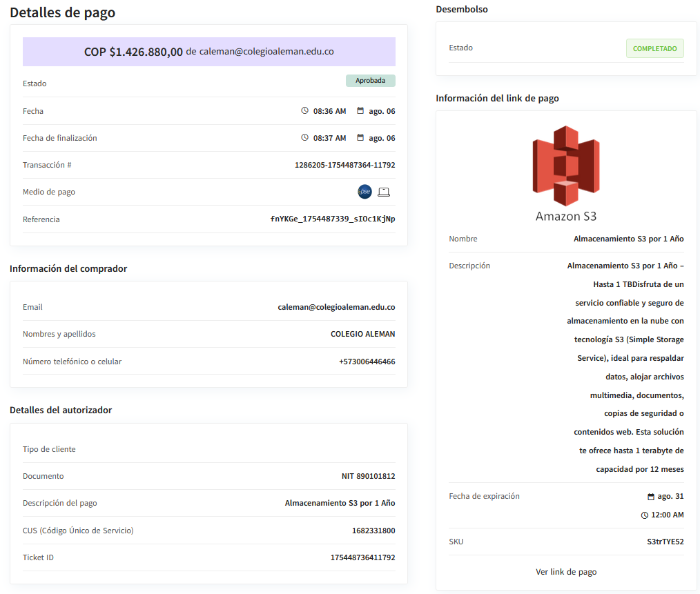Click the Aprobada status badge
This screenshot has height=594, width=700.
point(370,81)
